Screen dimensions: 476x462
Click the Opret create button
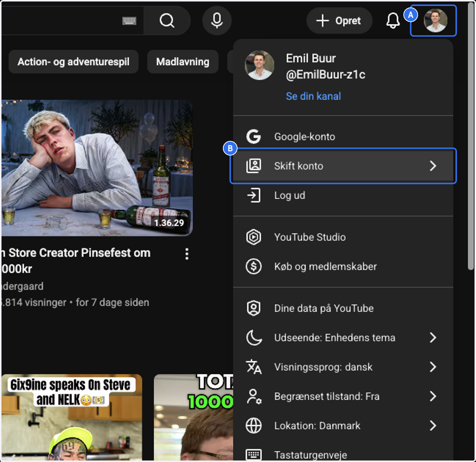(x=339, y=21)
